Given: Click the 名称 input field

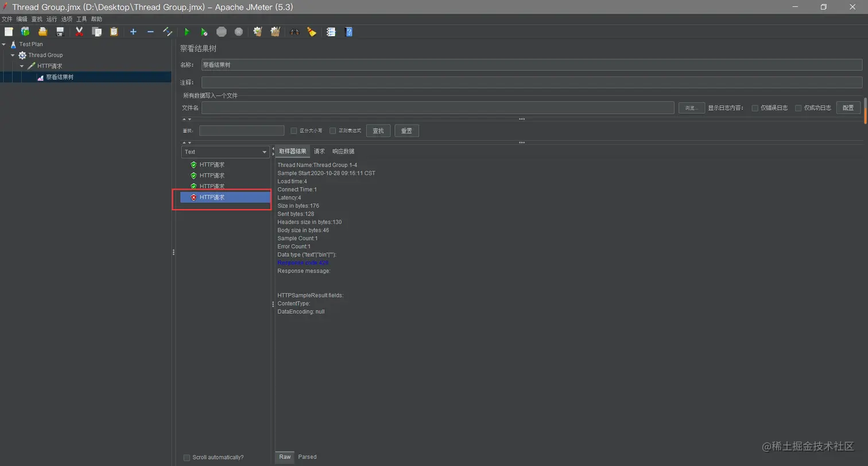Looking at the screenshot, I should pos(532,65).
